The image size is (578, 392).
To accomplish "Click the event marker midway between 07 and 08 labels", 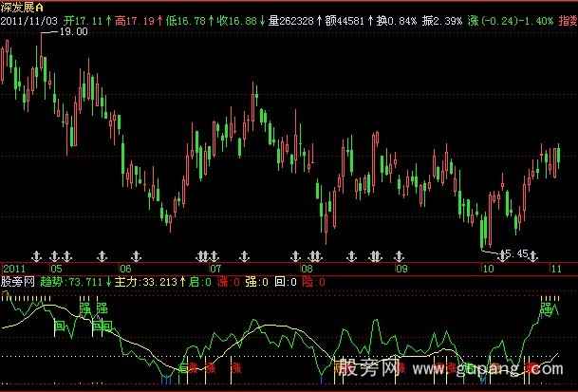I will click(245, 255).
